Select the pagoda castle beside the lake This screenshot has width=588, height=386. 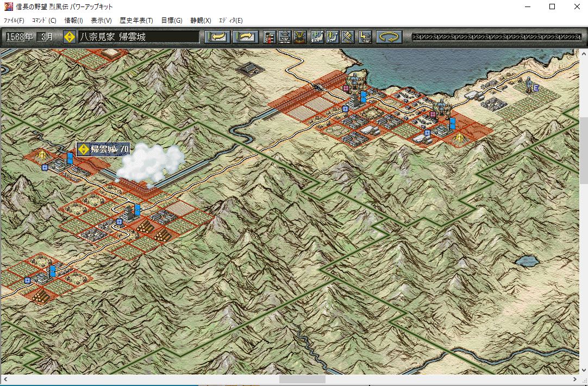coord(355,99)
